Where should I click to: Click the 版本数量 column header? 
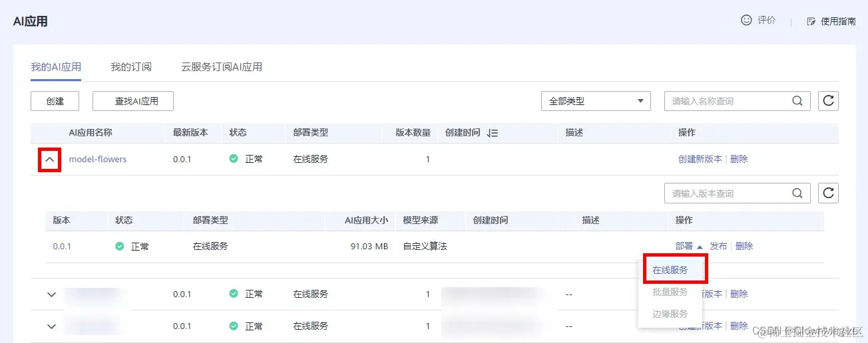coord(413,132)
